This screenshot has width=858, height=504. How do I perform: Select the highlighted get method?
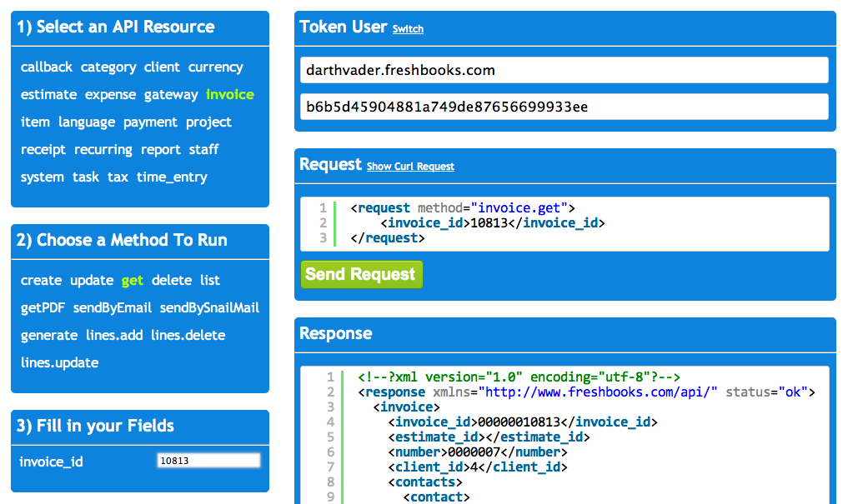click(x=133, y=281)
